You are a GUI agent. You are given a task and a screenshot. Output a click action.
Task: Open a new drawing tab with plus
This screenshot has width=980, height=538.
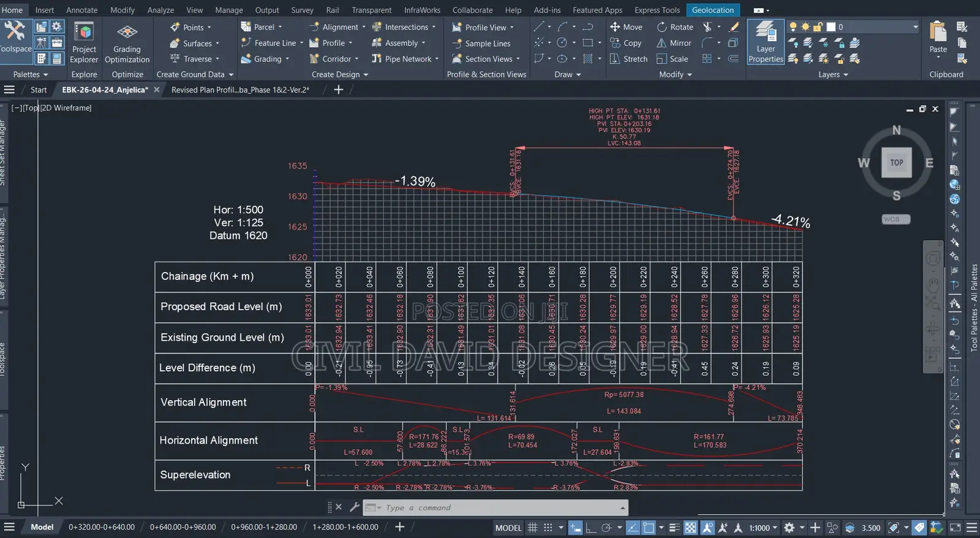[x=338, y=89]
